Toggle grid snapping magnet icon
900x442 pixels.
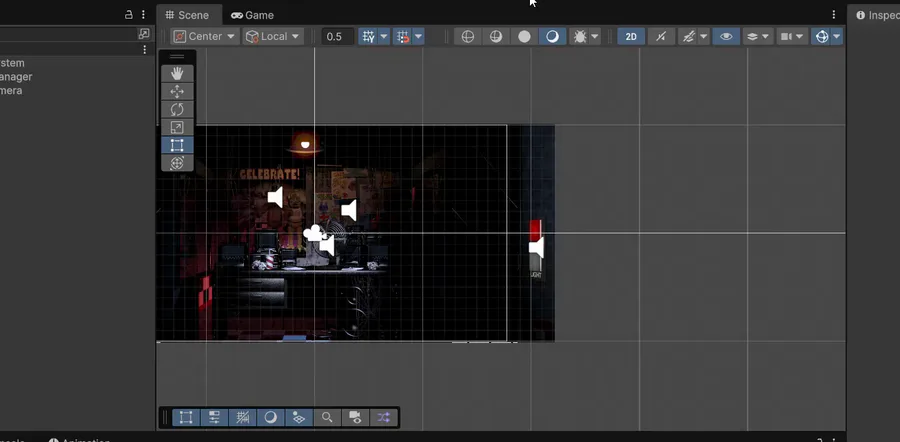pyautogui.click(x=403, y=36)
